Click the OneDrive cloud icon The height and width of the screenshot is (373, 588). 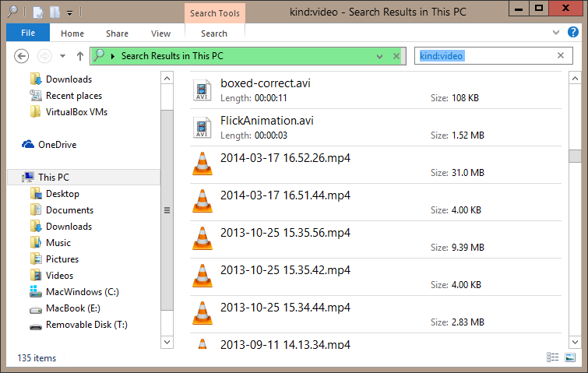28,144
